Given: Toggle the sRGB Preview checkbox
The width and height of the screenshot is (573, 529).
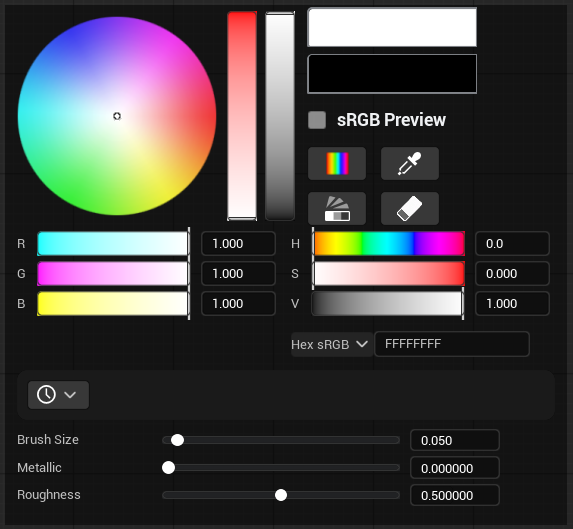Looking at the screenshot, I should [317, 120].
